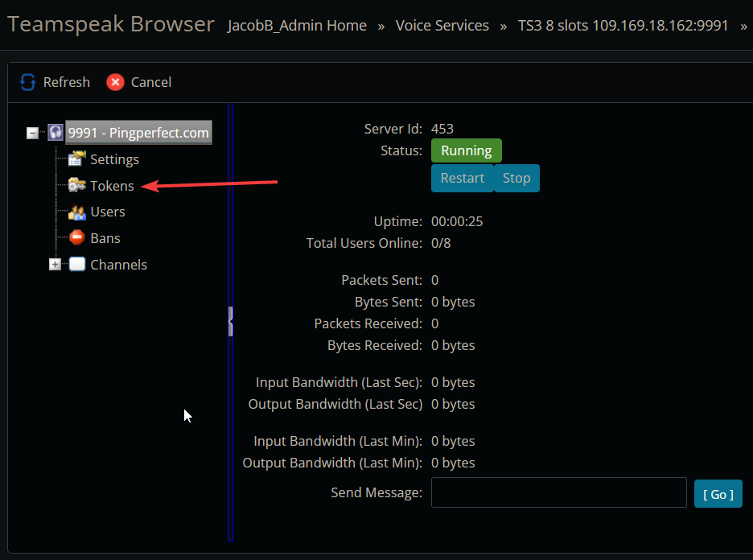Focus the Send Message text field
The width and height of the screenshot is (753, 560).
click(x=558, y=493)
